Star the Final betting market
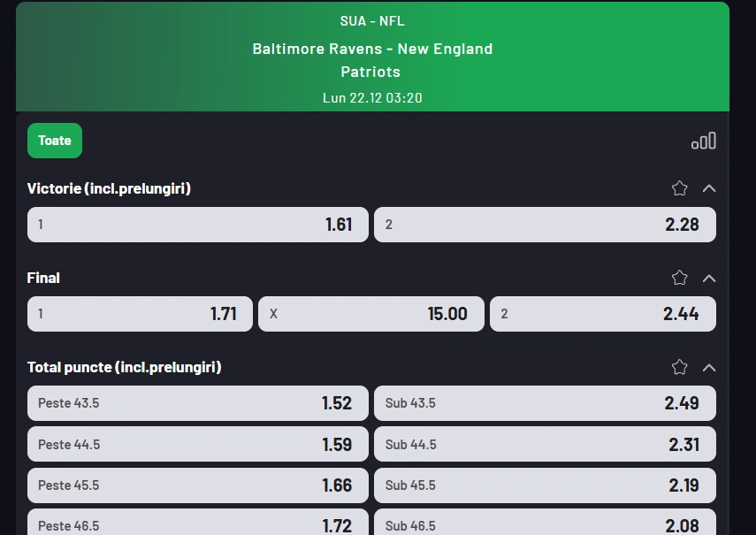The height and width of the screenshot is (535, 756). pyautogui.click(x=679, y=277)
